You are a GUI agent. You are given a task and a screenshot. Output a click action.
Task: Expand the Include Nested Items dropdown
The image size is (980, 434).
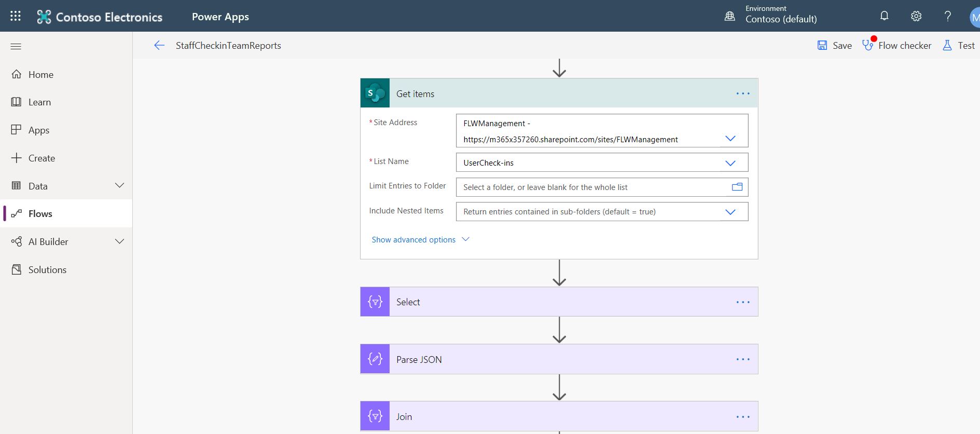[730, 212]
